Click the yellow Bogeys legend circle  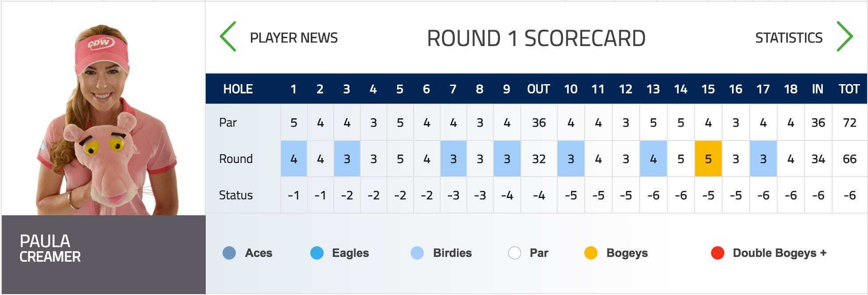[x=591, y=253]
